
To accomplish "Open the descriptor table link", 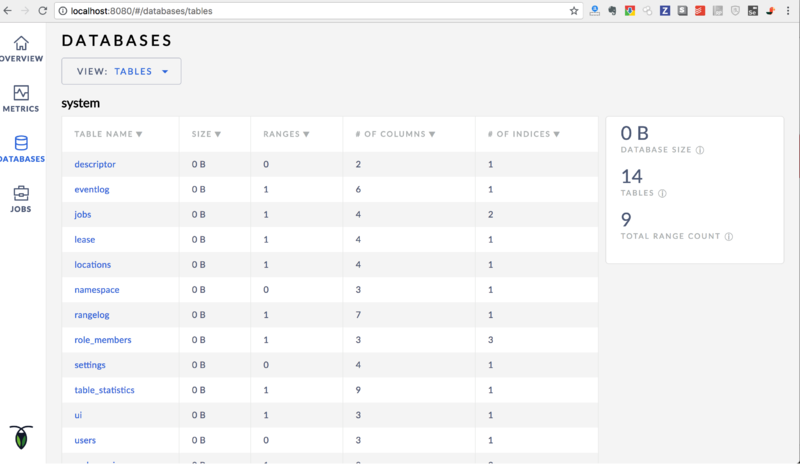I will (x=95, y=164).
